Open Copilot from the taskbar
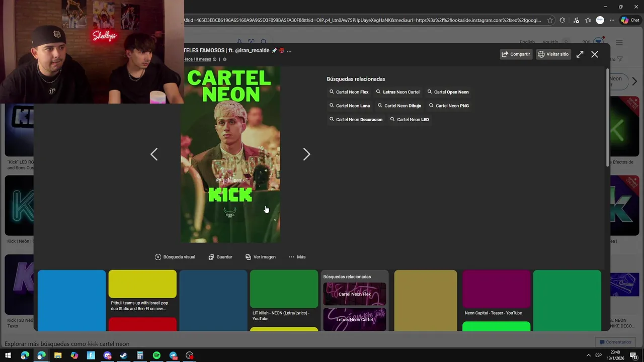Screen dimensions: 644x362 point(74,355)
